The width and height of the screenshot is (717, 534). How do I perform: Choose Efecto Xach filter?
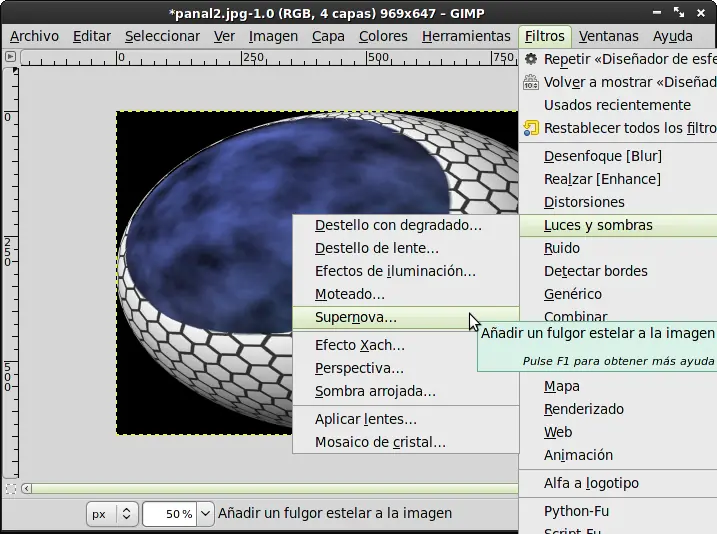click(x=406, y=345)
